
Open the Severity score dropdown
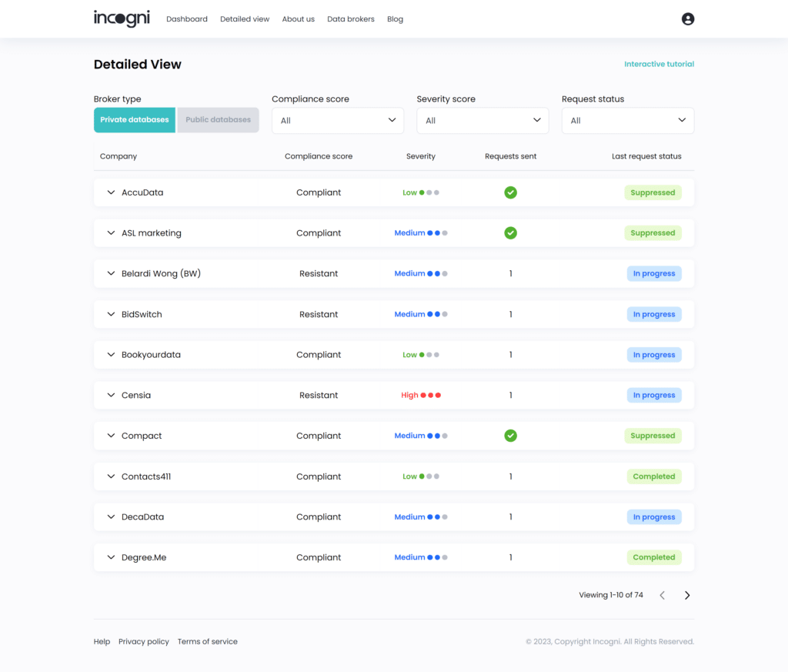pyautogui.click(x=482, y=121)
